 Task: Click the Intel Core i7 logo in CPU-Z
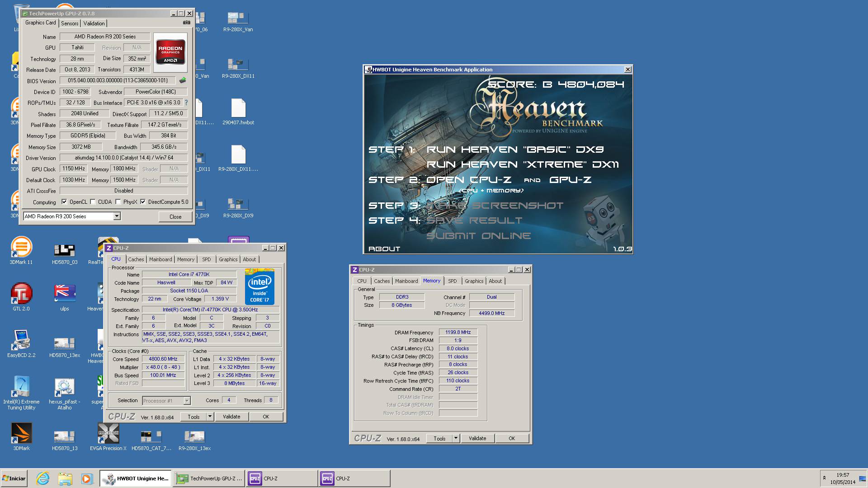tap(259, 286)
